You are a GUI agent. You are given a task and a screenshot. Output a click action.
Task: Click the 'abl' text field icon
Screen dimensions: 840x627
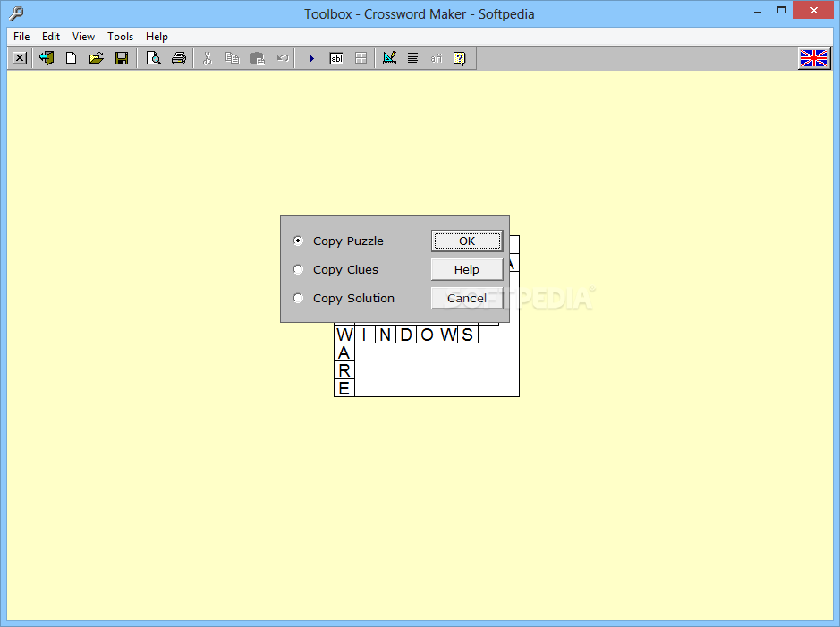(x=336, y=58)
